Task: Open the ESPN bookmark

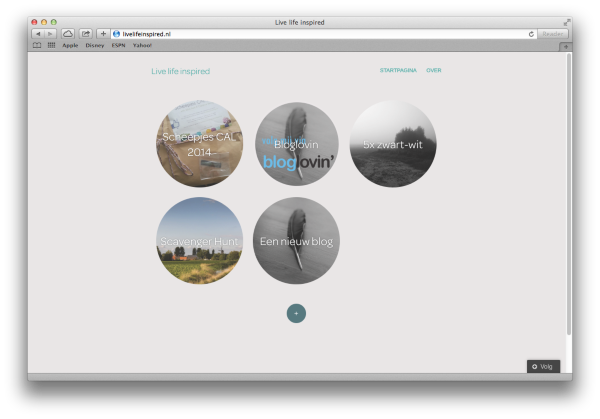Action: pyautogui.click(x=118, y=45)
